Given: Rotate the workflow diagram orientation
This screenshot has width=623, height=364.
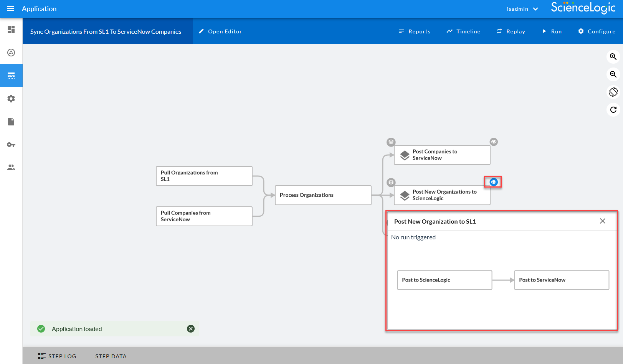Looking at the screenshot, I should point(613,92).
